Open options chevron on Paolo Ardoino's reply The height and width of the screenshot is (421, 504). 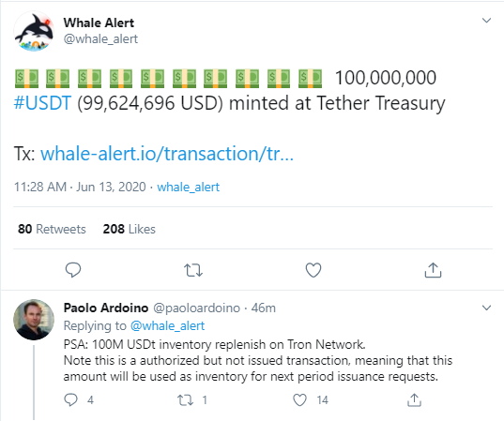487,308
